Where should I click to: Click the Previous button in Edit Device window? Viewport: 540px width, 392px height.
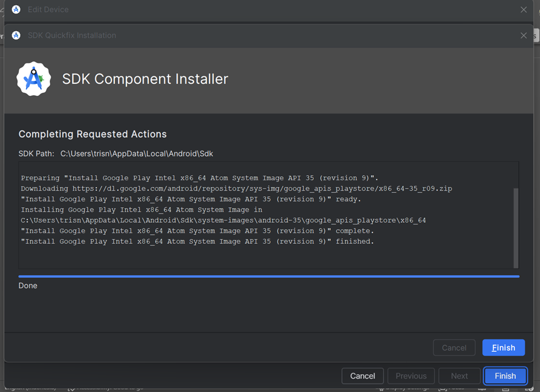411,376
